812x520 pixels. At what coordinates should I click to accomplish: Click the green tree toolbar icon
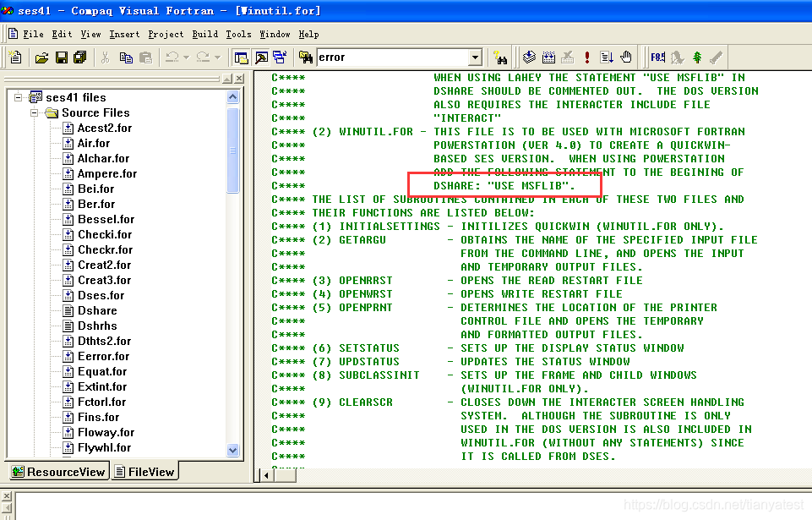tap(697, 57)
